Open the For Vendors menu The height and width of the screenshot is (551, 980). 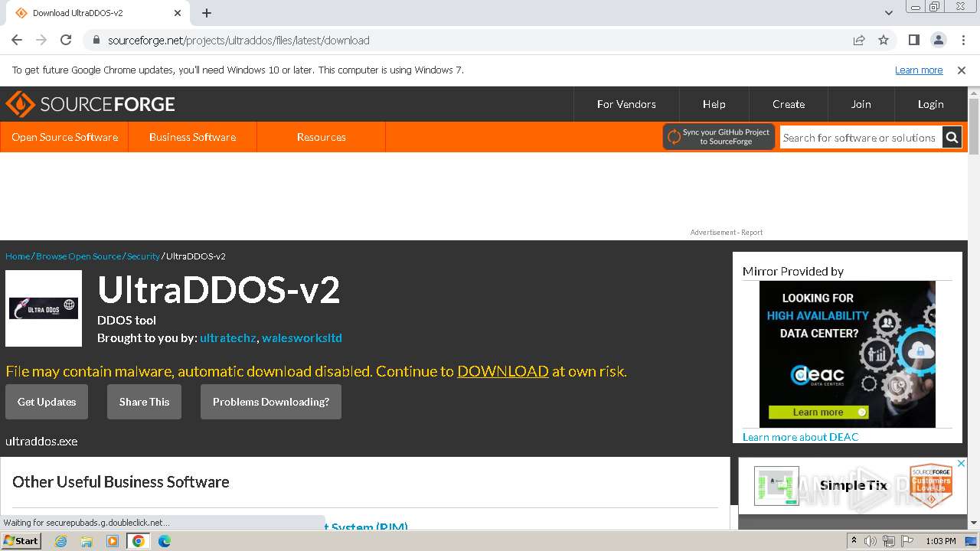tap(626, 104)
